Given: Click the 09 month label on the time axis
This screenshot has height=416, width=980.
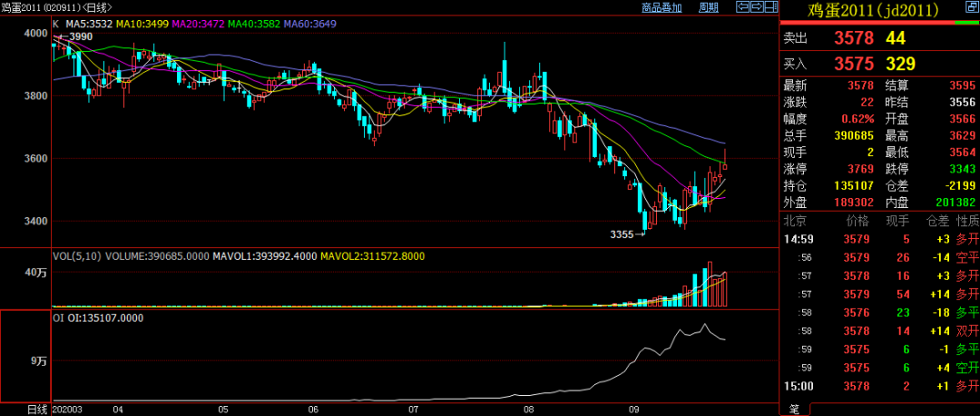Looking at the screenshot, I should pos(633,411).
